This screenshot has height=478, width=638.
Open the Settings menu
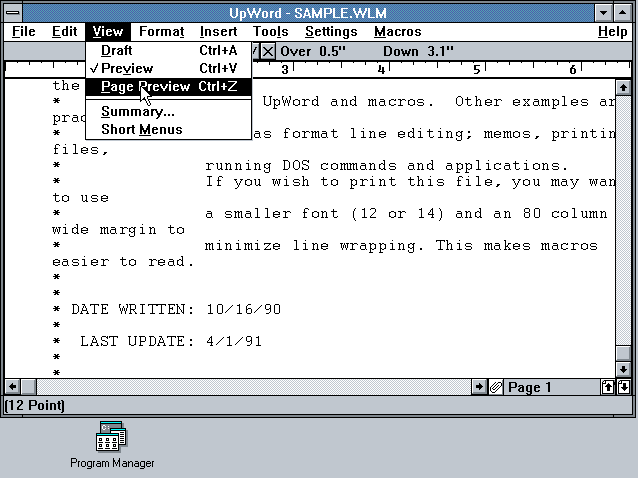pyautogui.click(x=331, y=32)
